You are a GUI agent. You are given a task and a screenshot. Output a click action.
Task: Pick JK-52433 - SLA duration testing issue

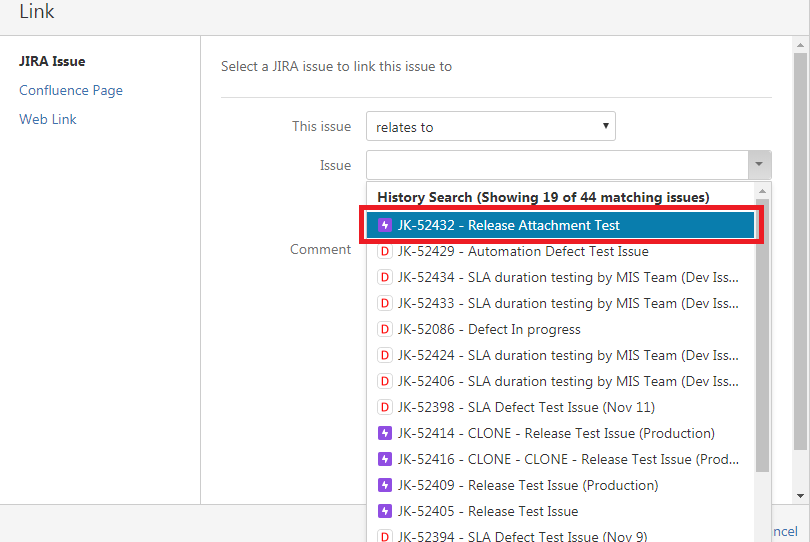coord(560,303)
